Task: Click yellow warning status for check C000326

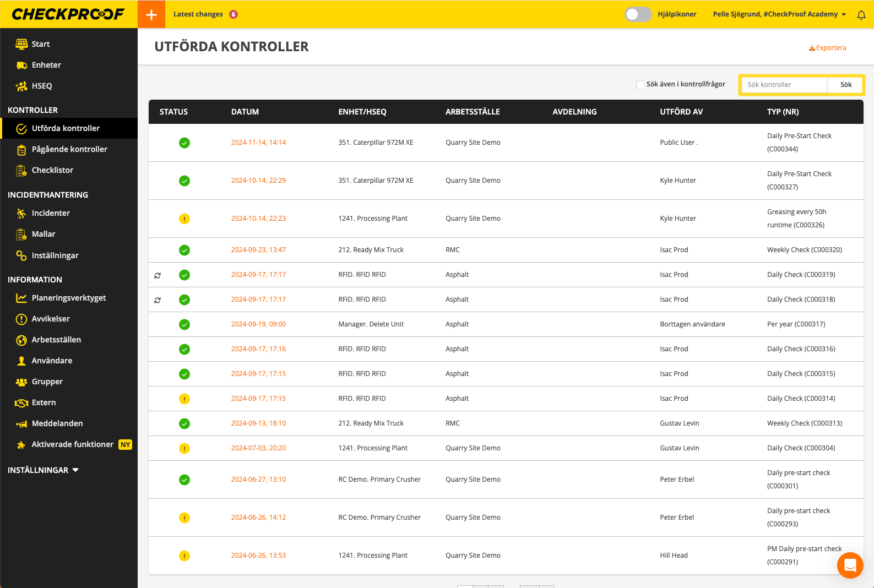Action: [x=184, y=219]
